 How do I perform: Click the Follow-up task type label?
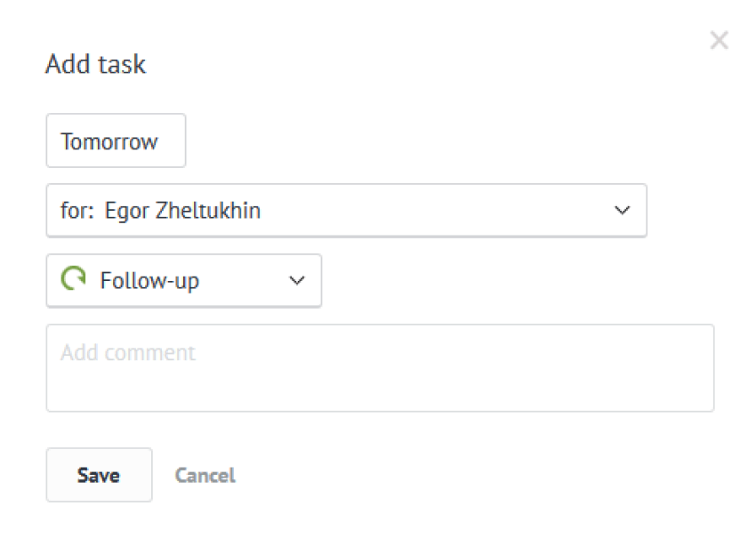point(149,281)
